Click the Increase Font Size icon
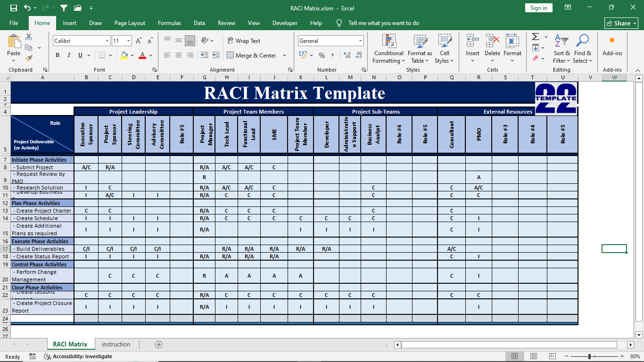This screenshot has height=362, width=644. 139,41
